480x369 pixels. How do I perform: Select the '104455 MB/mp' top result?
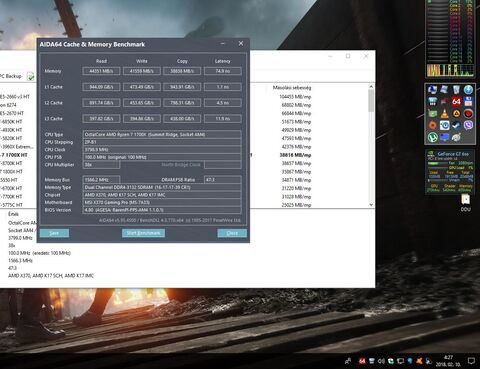[x=295, y=97]
